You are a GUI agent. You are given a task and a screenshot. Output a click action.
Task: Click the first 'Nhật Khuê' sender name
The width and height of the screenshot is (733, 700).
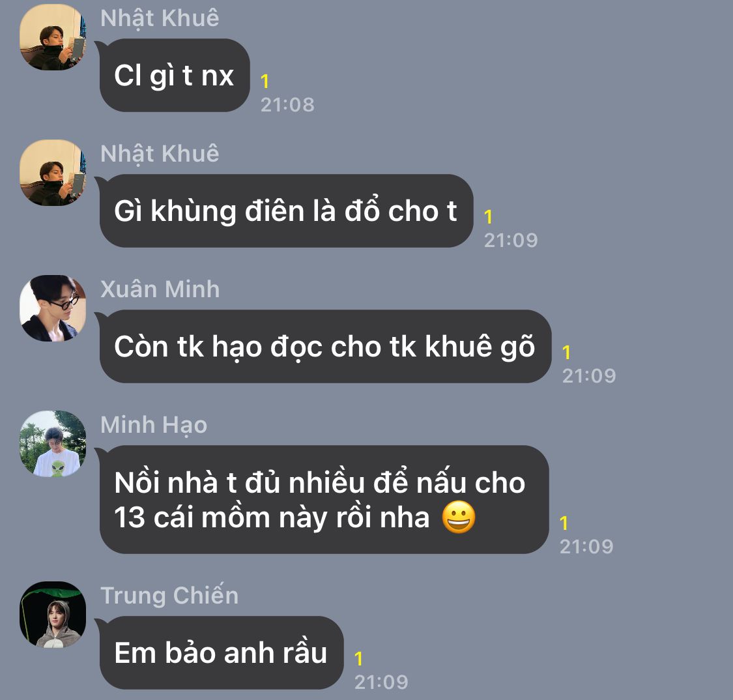tap(160, 19)
